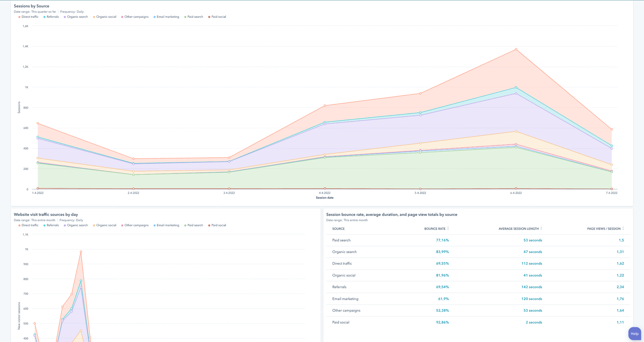Click the 'This quarter so far' date range text
Screen dimensions: 644x342
pos(44,12)
